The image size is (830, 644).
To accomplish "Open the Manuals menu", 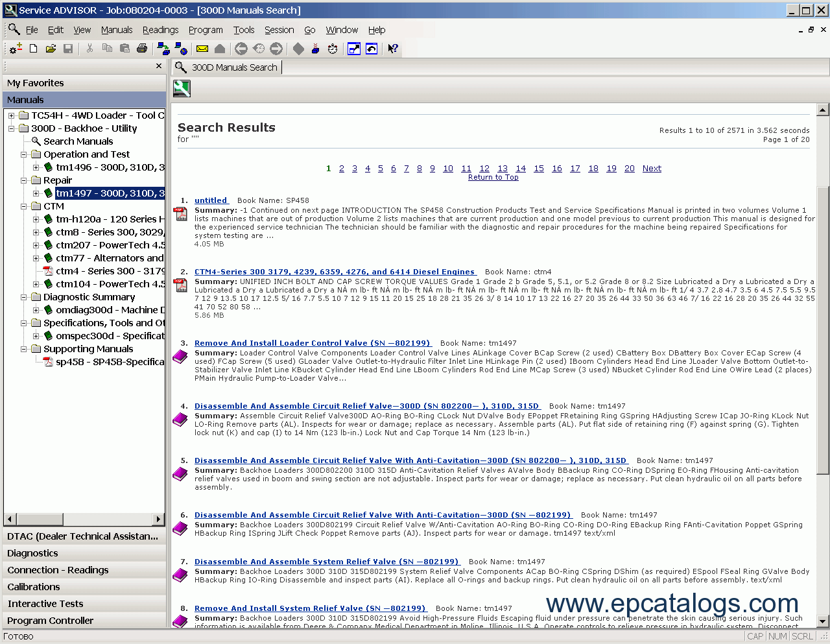I will coord(117,30).
